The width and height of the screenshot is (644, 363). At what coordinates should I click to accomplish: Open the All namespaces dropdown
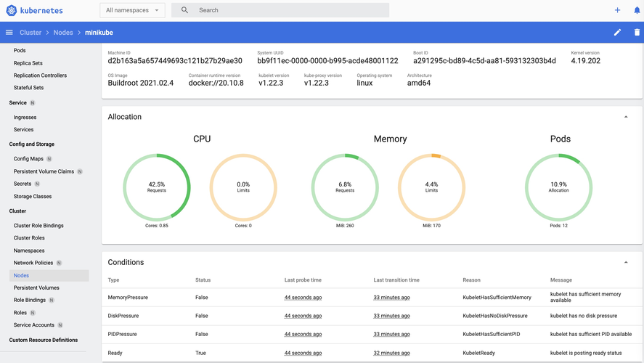click(132, 10)
